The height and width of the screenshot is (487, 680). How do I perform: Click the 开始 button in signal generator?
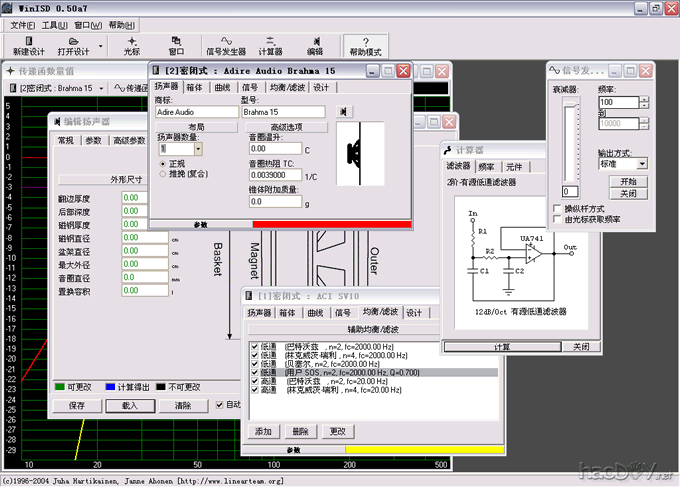point(627,181)
